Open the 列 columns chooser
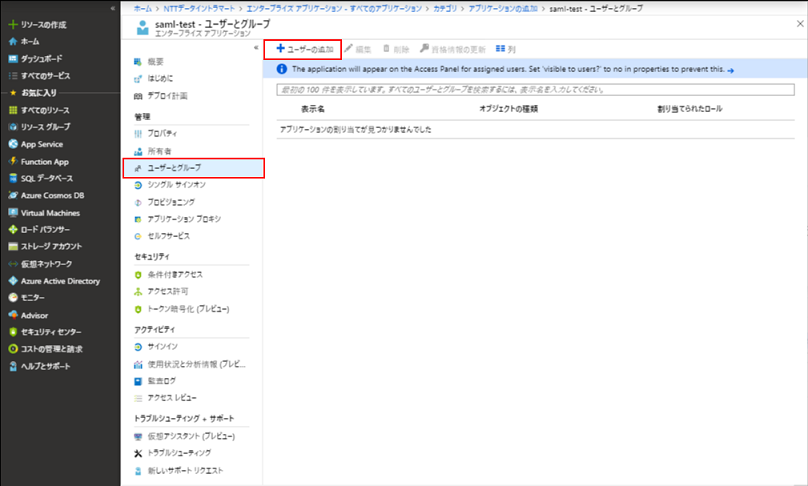Image resolution: width=808 pixels, height=486 pixels. (x=506, y=49)
